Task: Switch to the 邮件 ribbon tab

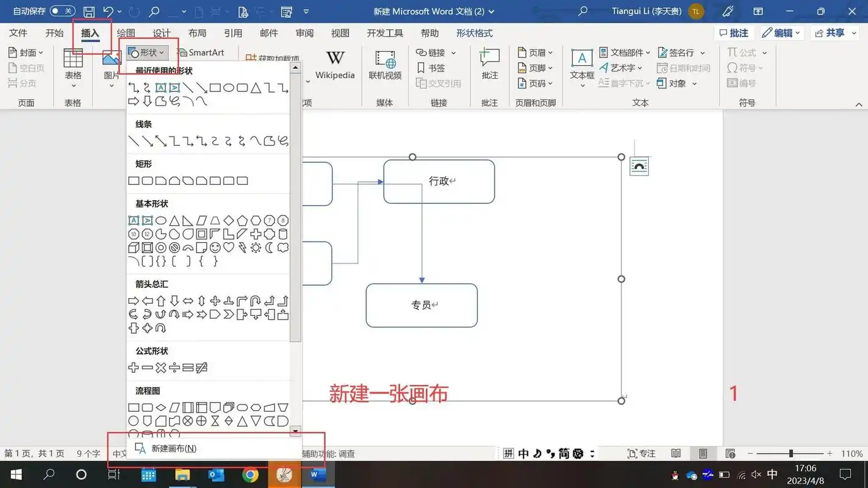Action: 268,33
